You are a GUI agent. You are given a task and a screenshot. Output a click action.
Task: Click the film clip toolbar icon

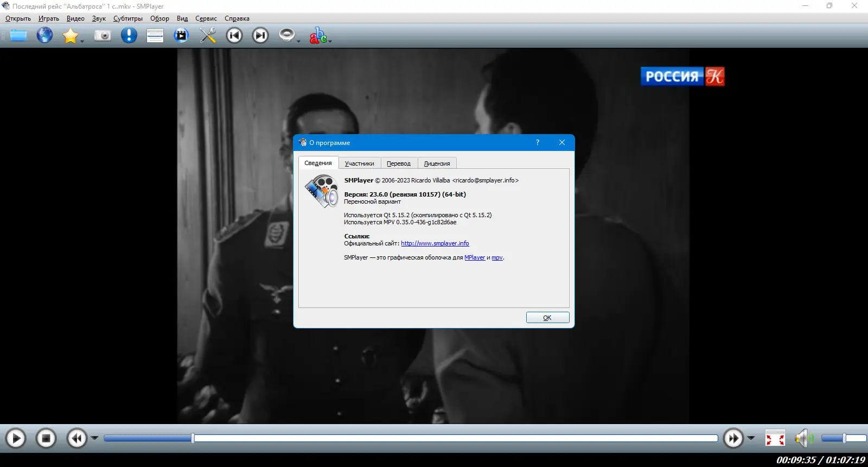181,36
